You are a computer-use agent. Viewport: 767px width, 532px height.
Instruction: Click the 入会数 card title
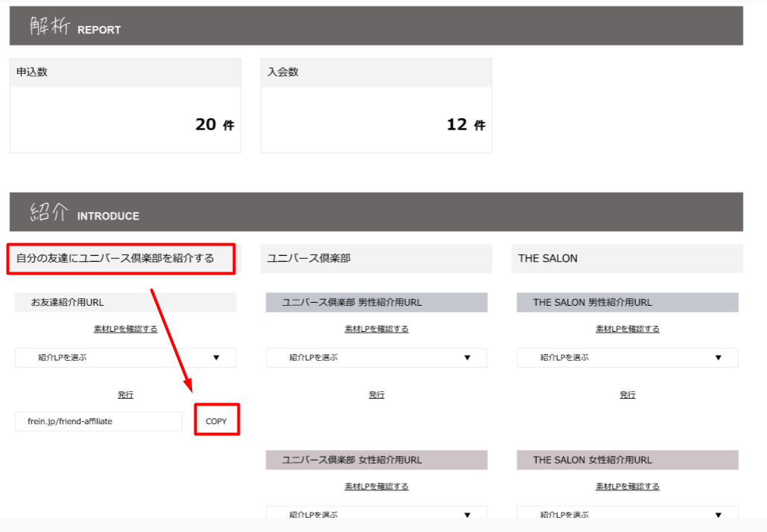(283, 72)
